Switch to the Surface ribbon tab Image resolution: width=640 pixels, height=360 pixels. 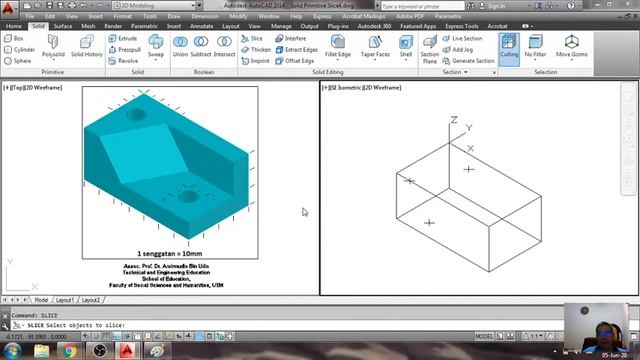coord(63,26)
